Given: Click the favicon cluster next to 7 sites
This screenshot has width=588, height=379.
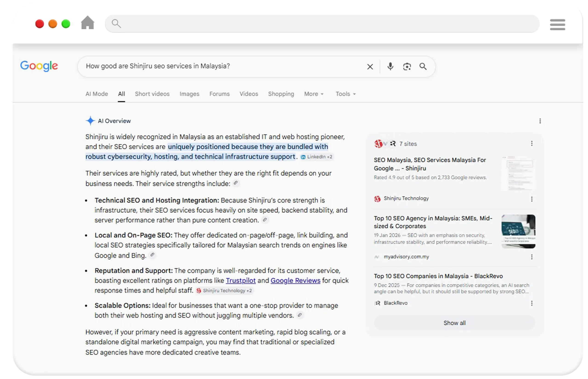Looking at the screenshot, I should click(x=385, y=143).
